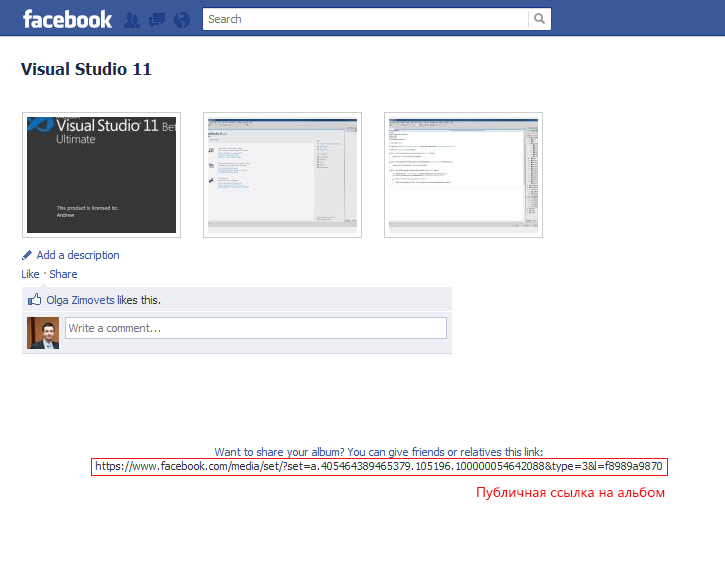725x561 pixels.
Task: Click the Add a description link
Action: click(78, 255)
